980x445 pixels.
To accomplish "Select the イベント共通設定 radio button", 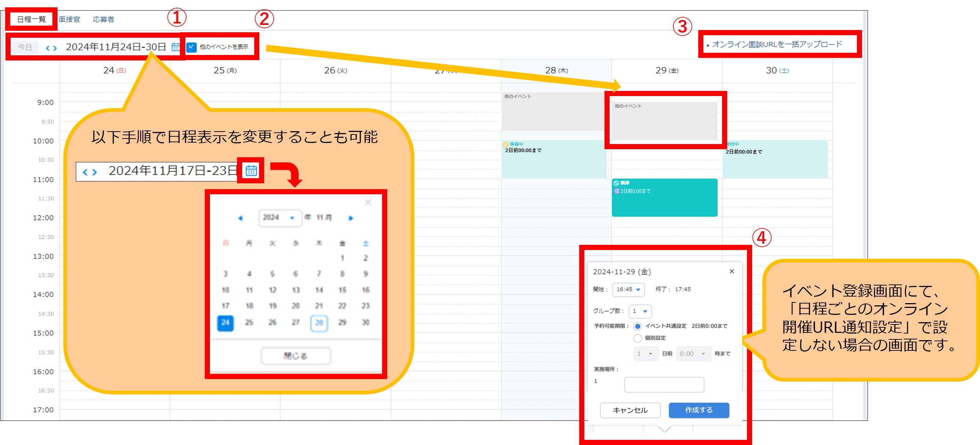I will [637, 326].
